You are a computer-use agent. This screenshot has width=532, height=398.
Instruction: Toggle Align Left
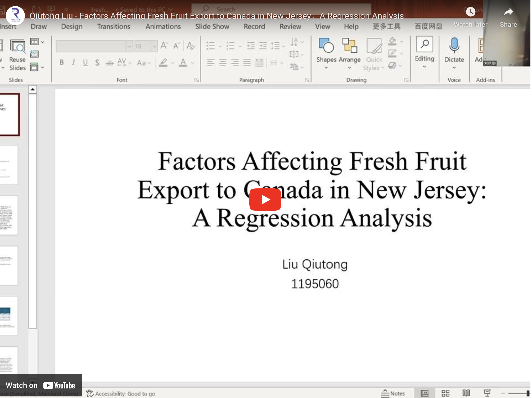[x=211, y=63]
